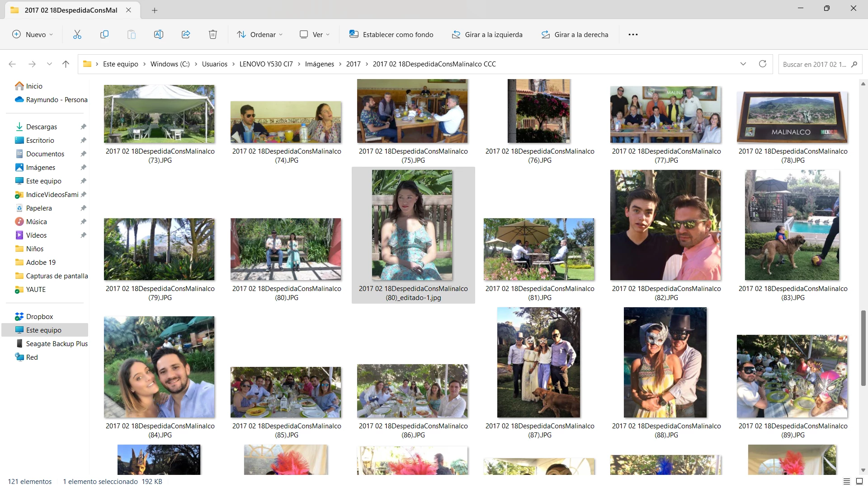This screenshot has width=868, height=488.
Task: Select thumbnail 2017 02 18DespedidaConsMalinalco (82).JPG
Action: click(x=665, y=225)
